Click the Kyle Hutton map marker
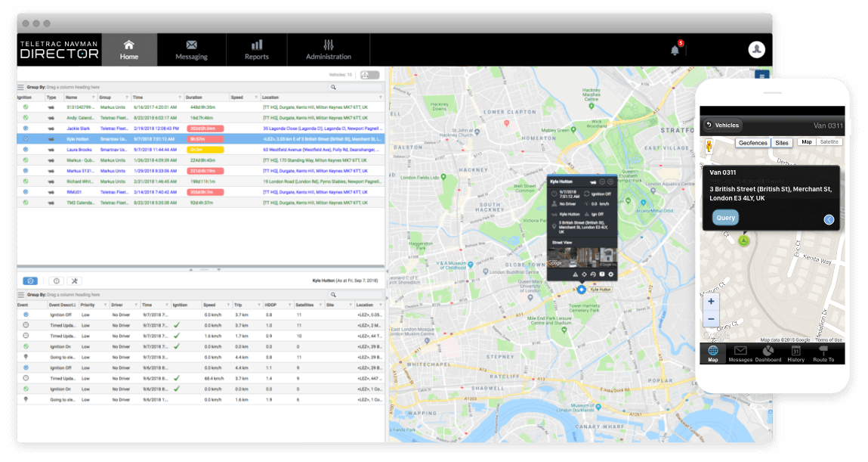868x462 pixels. coord(581,290)
